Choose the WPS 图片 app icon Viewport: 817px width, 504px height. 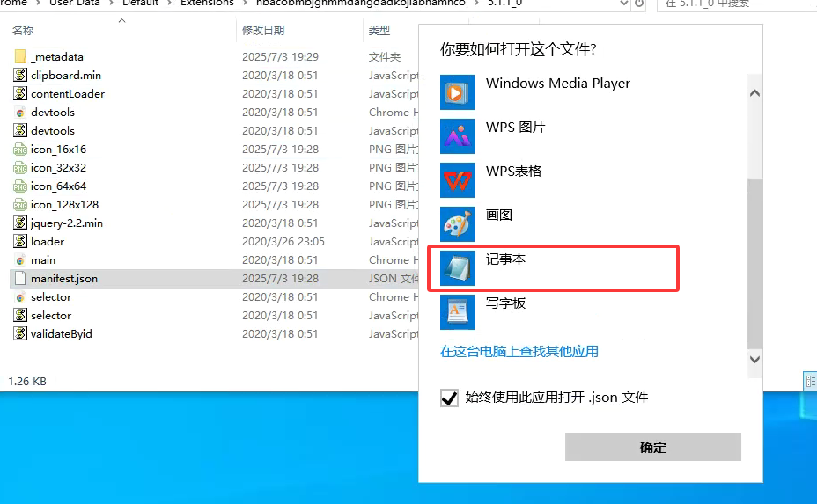click(458, 135)
